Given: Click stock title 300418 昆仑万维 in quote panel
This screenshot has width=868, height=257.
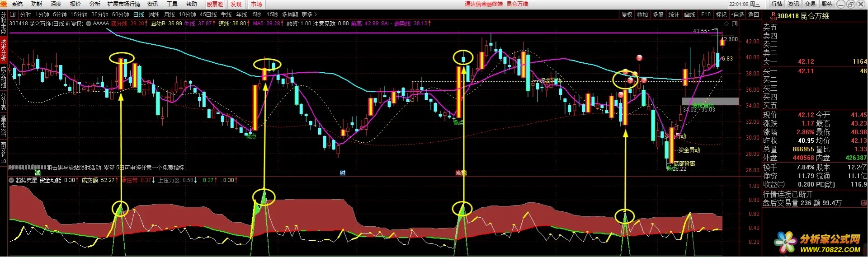Looking at the screenshot, I should click(803, 16).
